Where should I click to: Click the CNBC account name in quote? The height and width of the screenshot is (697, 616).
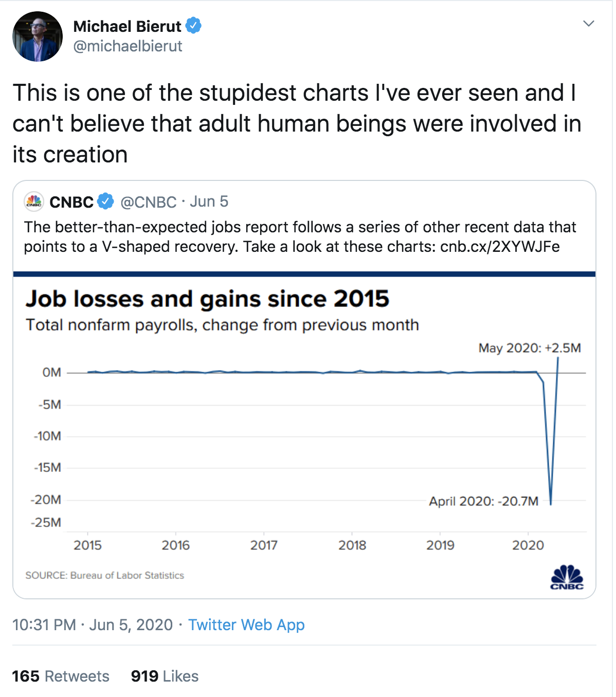click(x=71, y=202)
